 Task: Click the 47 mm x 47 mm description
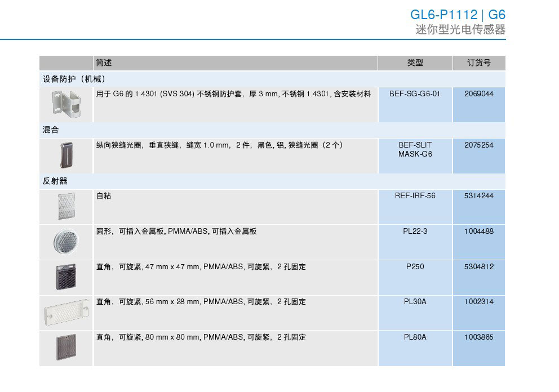coord(201,266)
